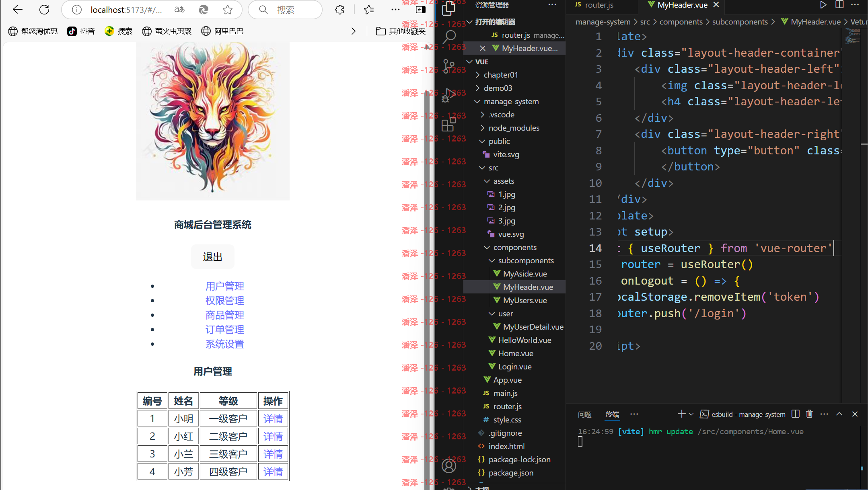Expand the node_modules folder
868x490 pixels.
coord(514,128)
